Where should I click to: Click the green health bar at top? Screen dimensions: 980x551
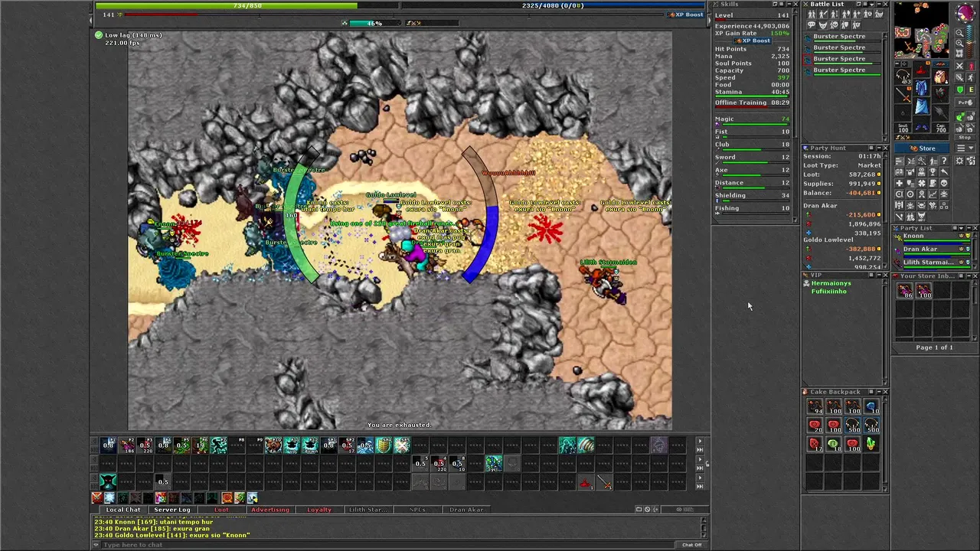point(247,5)
